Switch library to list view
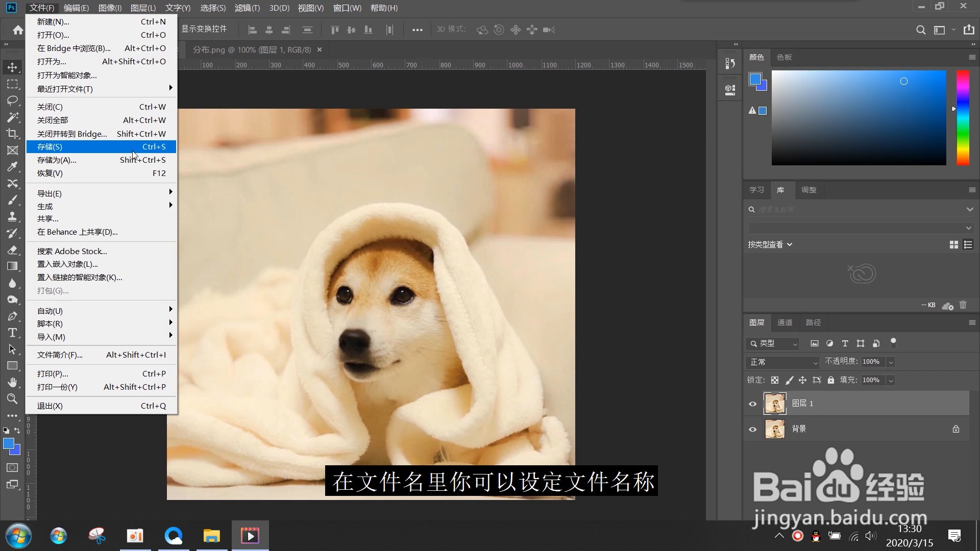Viewport: 980px width, 551px height. pos(968,245)
